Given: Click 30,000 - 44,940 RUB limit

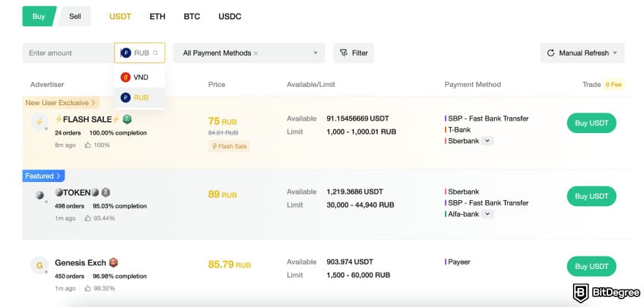Looking at the screenshot, I should (x=360, y=205).
